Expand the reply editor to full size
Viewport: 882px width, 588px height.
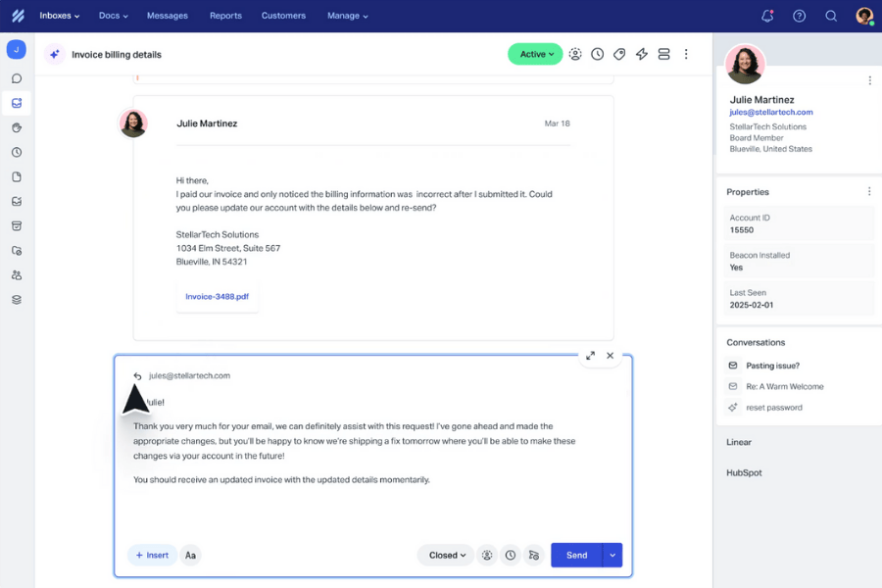[x=590, y=356]
